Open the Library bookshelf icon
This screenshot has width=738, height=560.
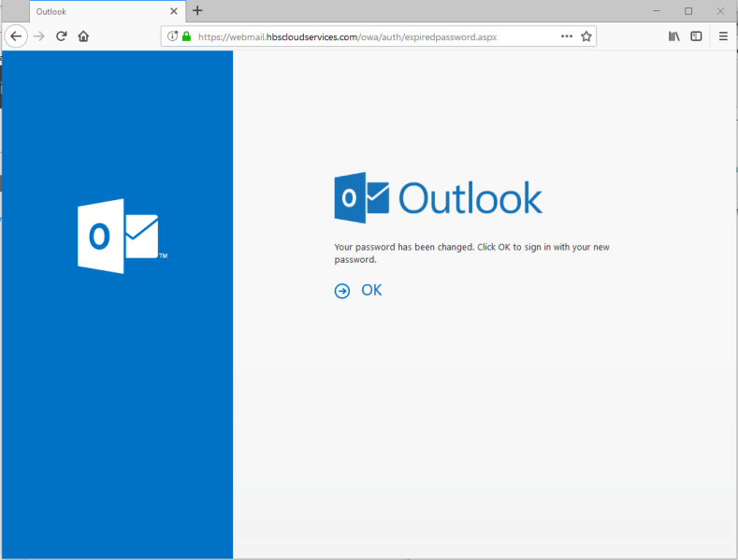[x=674, y=36]
